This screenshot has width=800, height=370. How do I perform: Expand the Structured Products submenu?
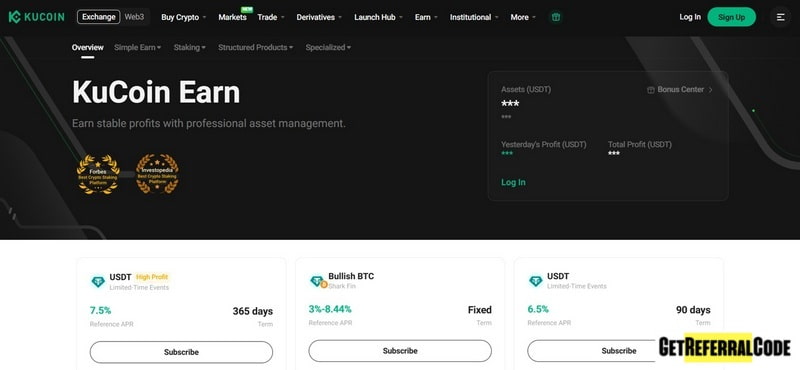tap(256, 47)
